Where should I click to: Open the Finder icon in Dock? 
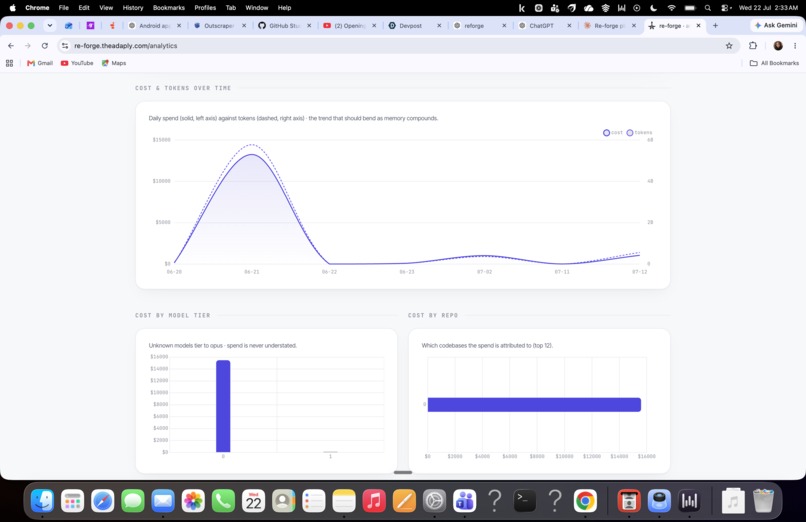click(42, 500)
